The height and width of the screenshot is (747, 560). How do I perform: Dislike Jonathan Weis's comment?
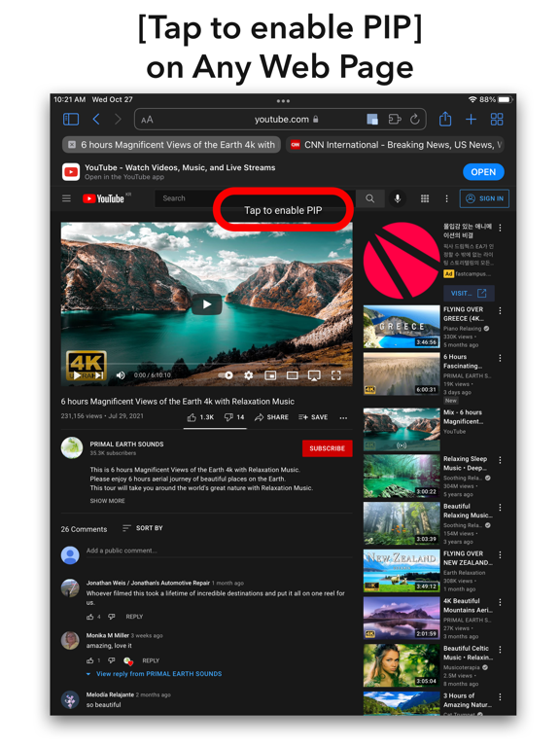click(112, 617)
